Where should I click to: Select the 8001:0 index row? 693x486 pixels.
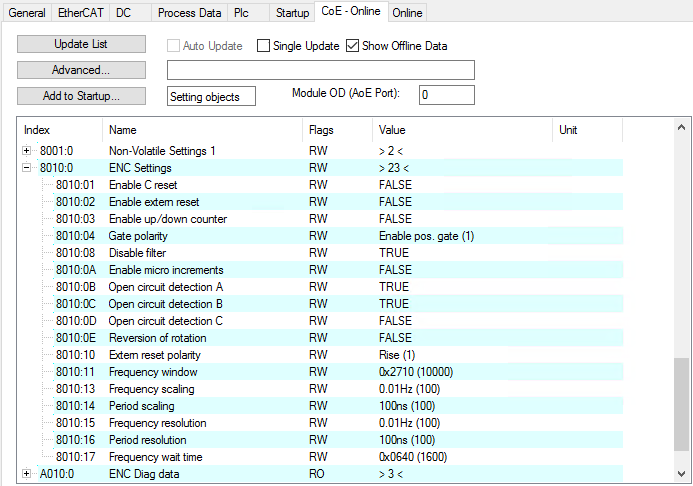(x=56, y=151)
